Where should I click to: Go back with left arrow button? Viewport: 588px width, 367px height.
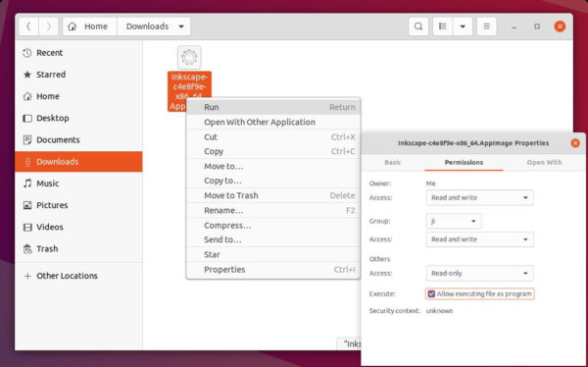28,26
